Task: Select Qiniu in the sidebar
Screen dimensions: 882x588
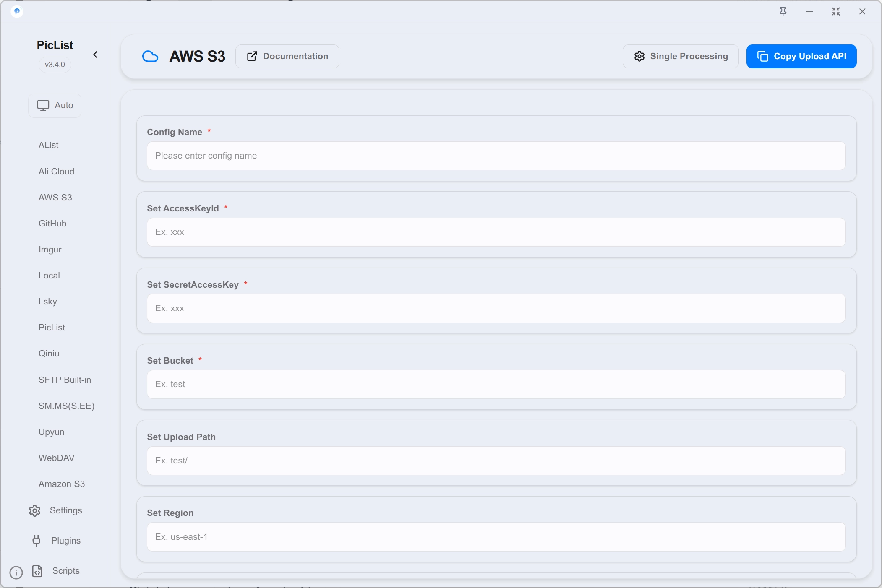Action: click(49, 354)
